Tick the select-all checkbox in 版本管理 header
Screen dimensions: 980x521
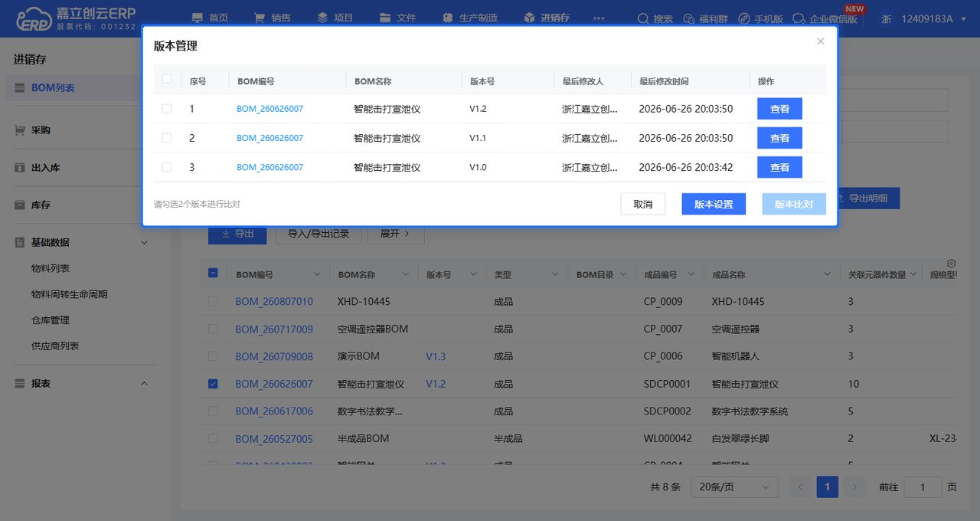(x=167, y=79)
